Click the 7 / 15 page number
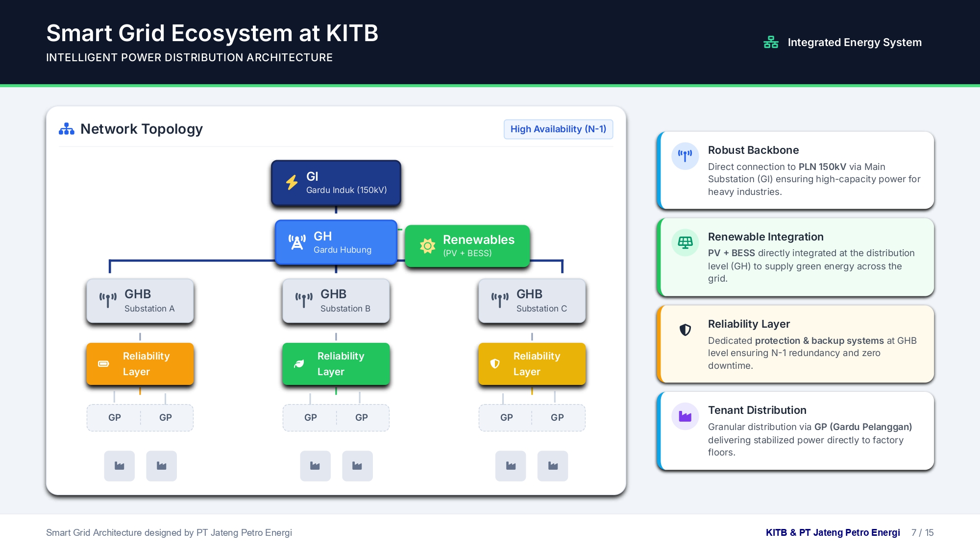Viewport: 980px width, 551px height. (x=922, y=532)
